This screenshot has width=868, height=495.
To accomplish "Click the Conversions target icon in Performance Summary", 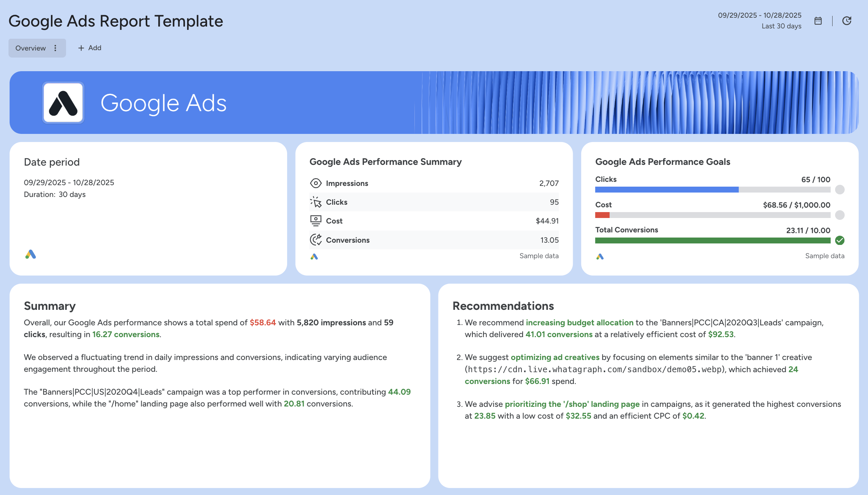I will tap(316, 239).
